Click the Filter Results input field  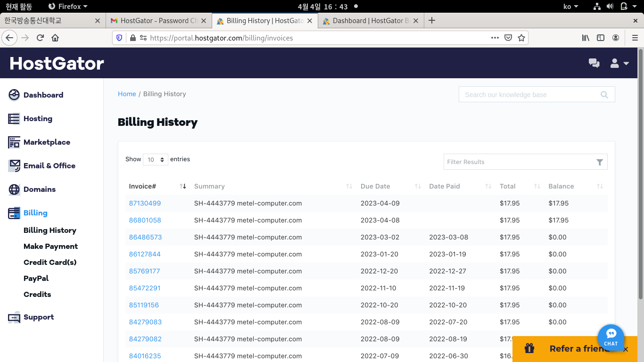coord(519,162)
